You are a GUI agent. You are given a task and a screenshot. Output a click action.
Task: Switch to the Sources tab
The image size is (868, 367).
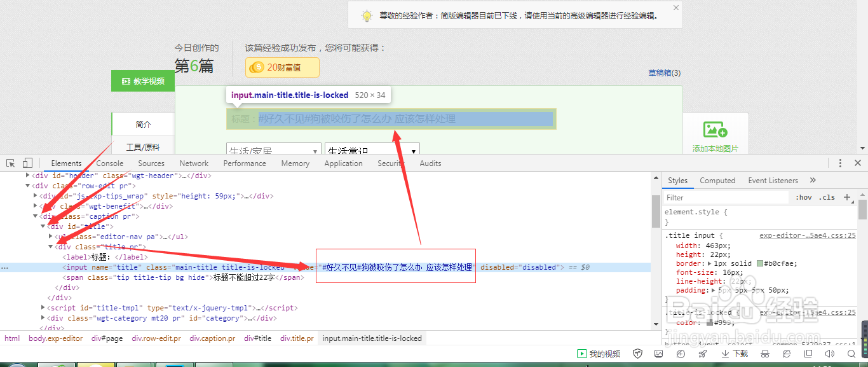pyautogui.click(x=151, y=163)
